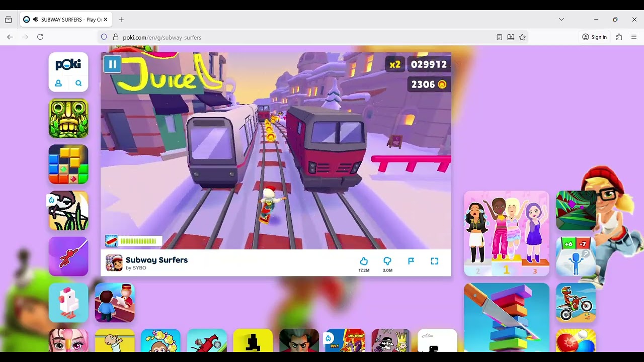Screen dimensions: 644x362
Task: Click the browser back arrow
Action: pos(10,37)
